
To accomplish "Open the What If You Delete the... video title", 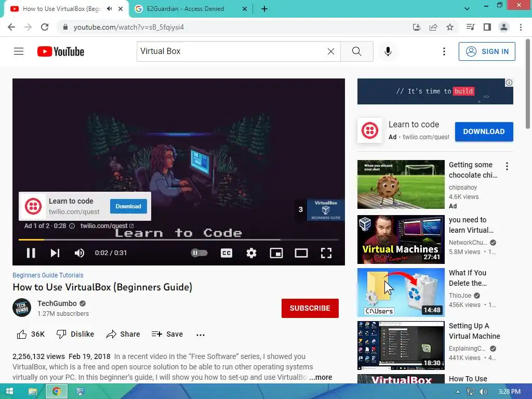I will coord(468,278).
